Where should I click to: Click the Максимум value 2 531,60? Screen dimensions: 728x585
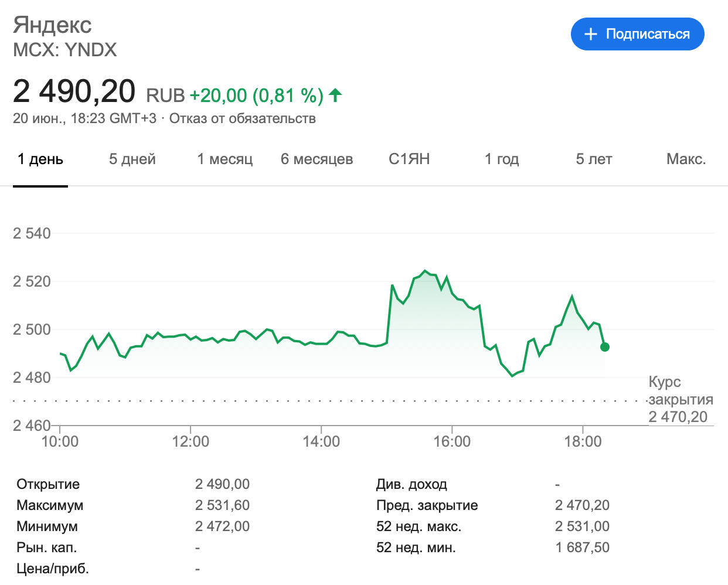tap(223, 505)
